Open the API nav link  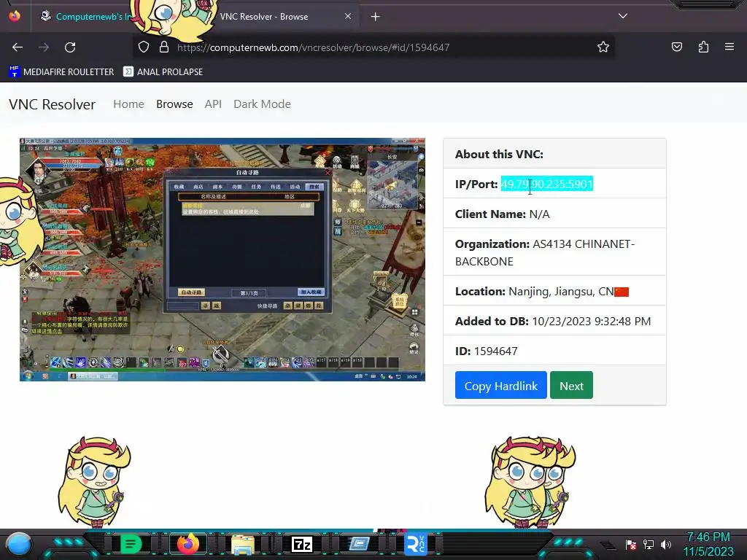213,104
